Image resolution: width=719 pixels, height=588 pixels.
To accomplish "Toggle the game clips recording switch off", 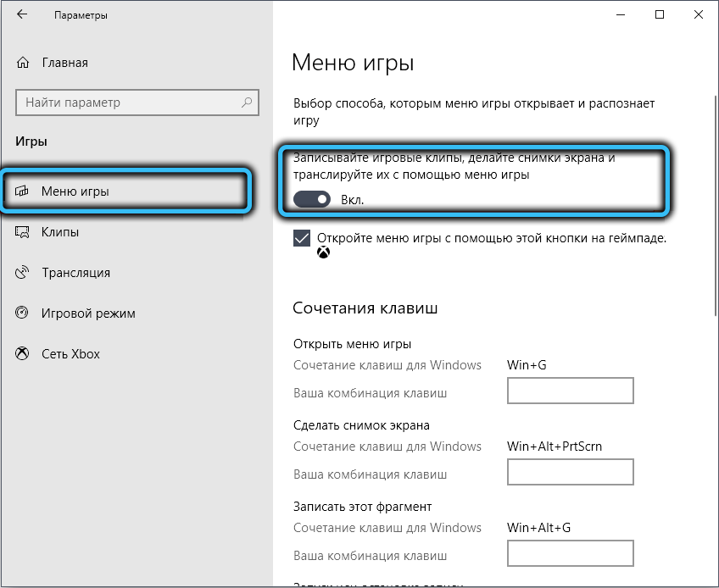I will pyautogui.click(x=311, y=199).
